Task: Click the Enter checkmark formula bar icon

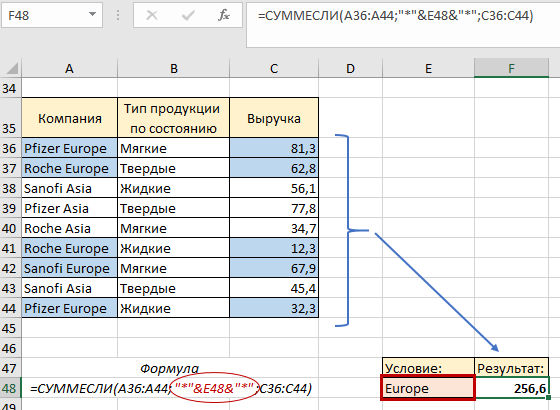Action: [188, 15]
